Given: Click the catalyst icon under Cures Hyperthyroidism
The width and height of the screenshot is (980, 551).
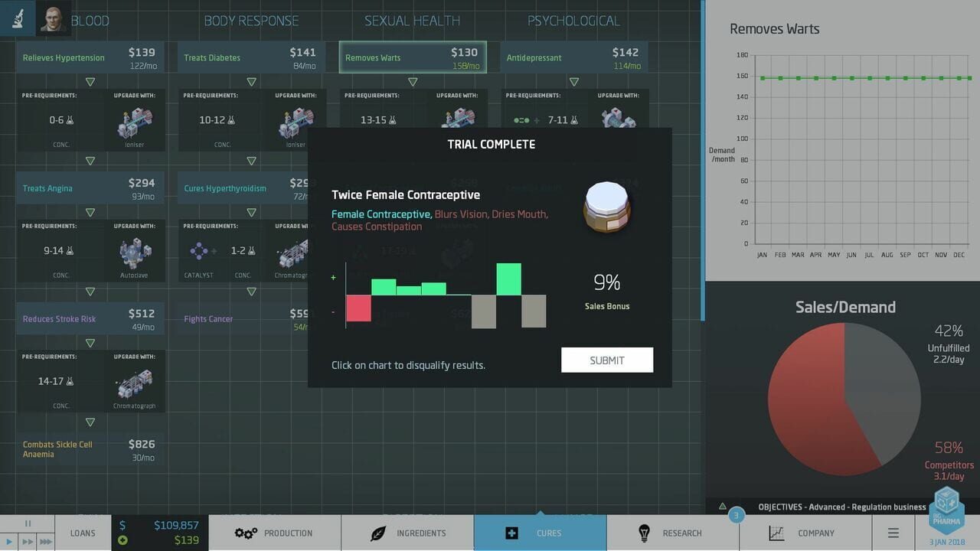Looking at the screenshot, I should pyautogui.click(x=198, y=250).
